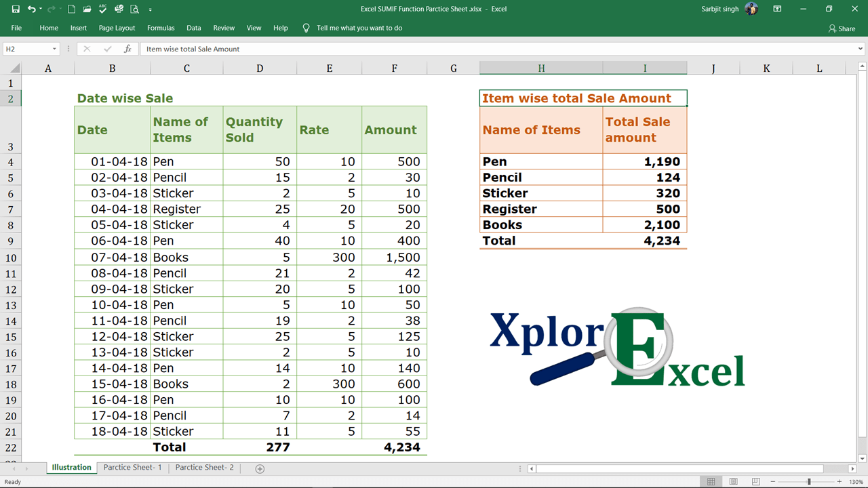Select Normal view in status bar
This screenshot has height=488, width=868.
coord(711,481)
